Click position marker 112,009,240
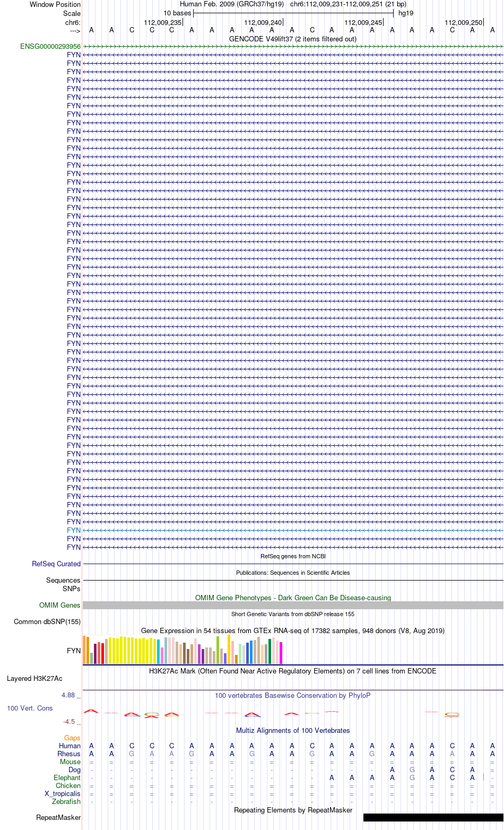Screen dimensions: 504x830 tap(263, 22)
